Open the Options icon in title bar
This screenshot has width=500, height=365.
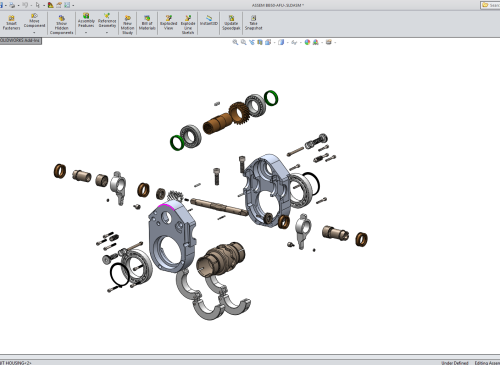(x=67, y=5)
